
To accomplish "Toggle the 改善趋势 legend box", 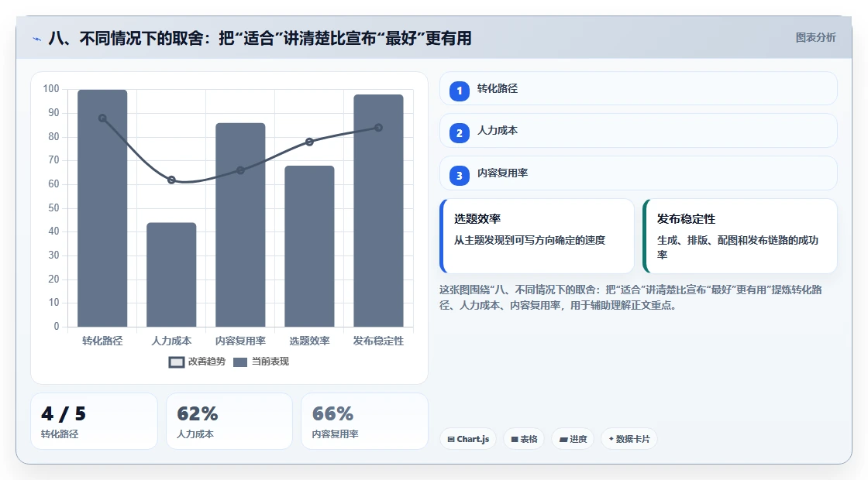I will pyautogui.click(x=177, y=362).
